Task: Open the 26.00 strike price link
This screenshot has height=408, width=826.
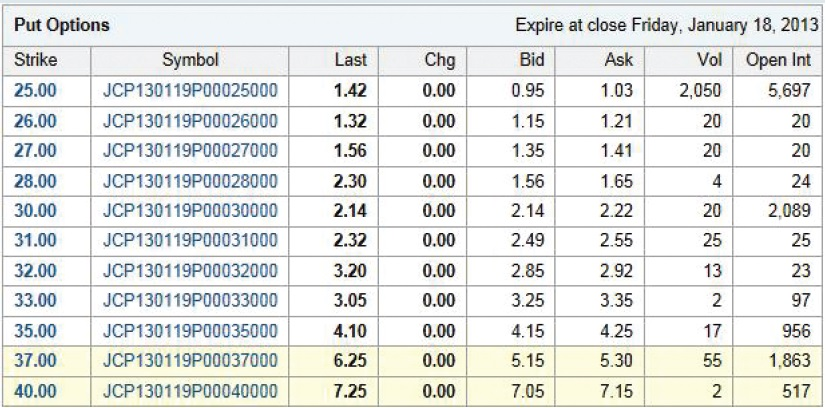Action: pos(35,121)
